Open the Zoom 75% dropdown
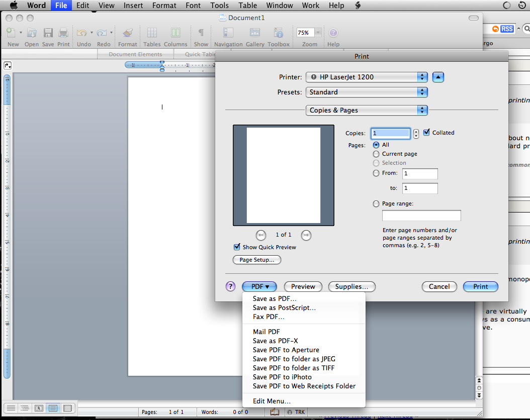 [x=318, y=33]
